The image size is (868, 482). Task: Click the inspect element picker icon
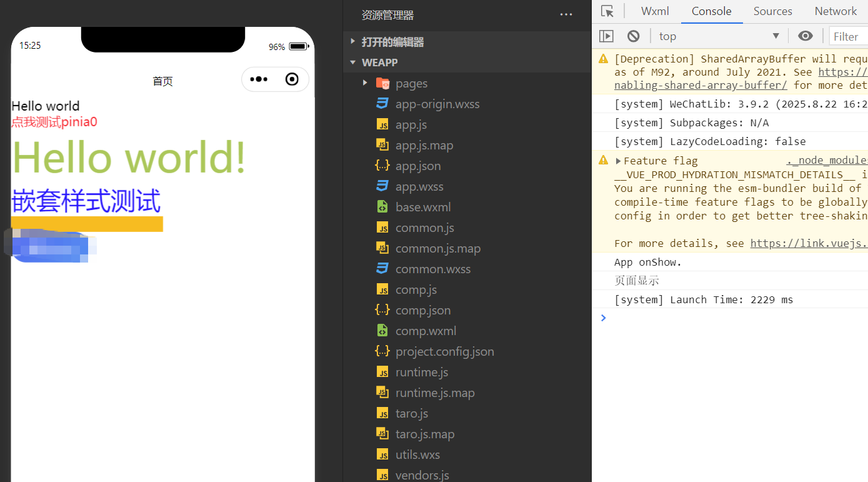point(607,11)
